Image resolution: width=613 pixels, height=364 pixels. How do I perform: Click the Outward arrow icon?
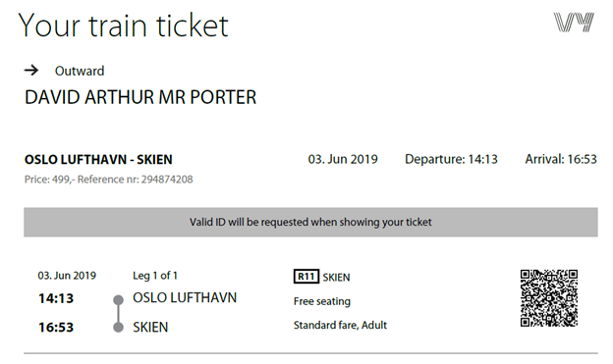tap(31, 71)
